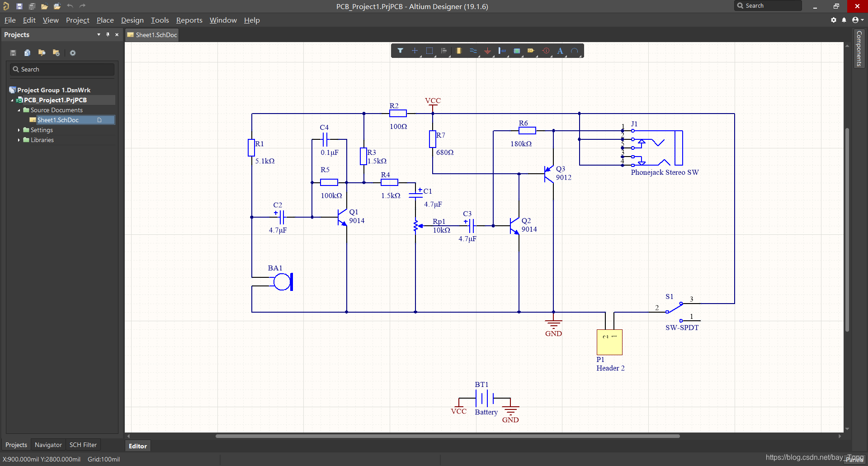Select the Place Harness tool
868x466 pixels.
click(502, 51)
